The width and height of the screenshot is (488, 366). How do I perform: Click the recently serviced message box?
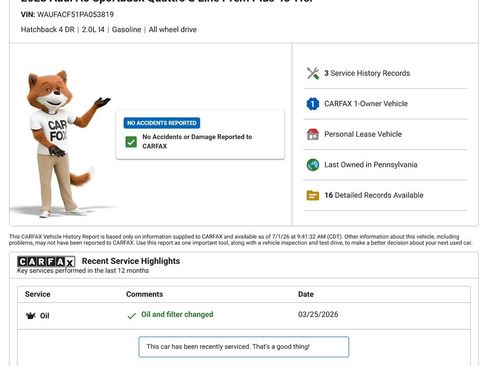click(x=244, y=347)
